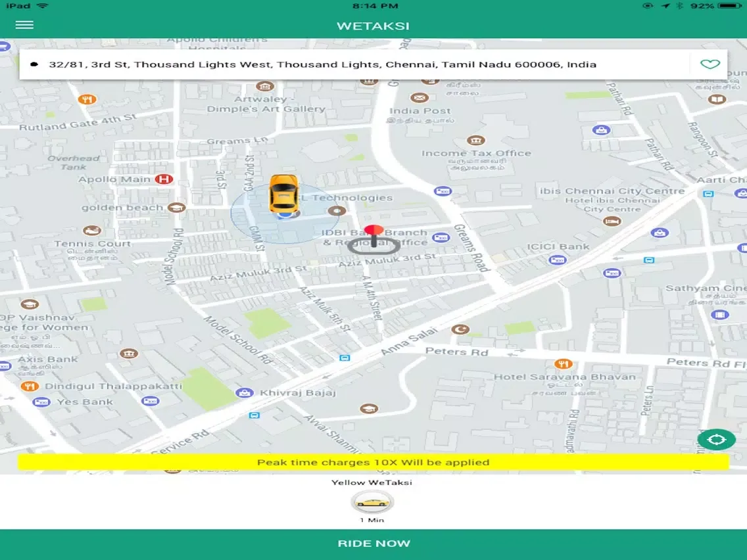
Task: Tap Yes Bank marker icon
Action: click(41, 402)
